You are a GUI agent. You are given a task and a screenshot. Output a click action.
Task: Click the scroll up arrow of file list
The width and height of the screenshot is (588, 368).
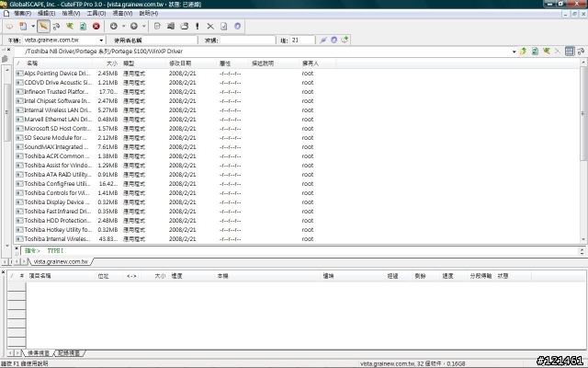pos(583,62)
